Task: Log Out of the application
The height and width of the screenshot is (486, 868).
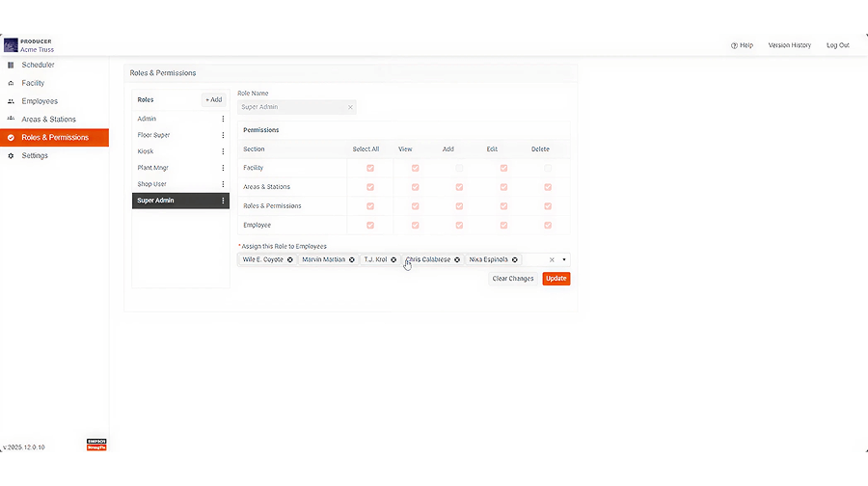Action: pyautogui.click(x=837, y=45)
